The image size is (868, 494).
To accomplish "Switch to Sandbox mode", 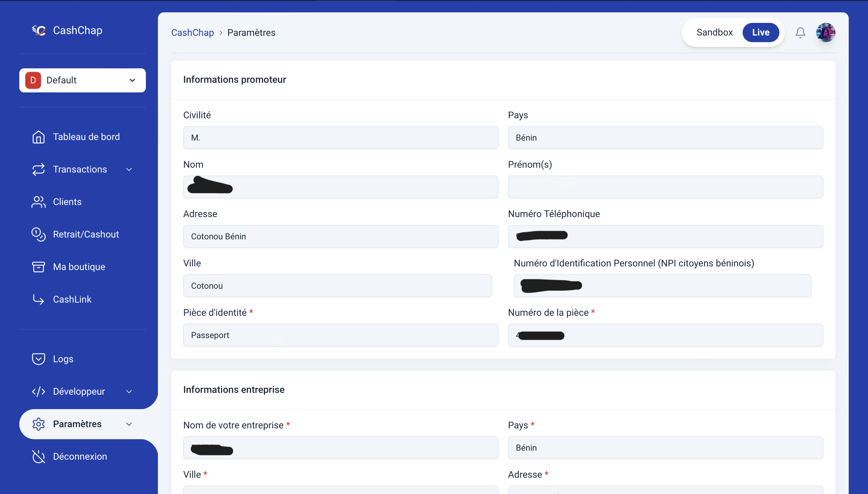I will [714, 32].
